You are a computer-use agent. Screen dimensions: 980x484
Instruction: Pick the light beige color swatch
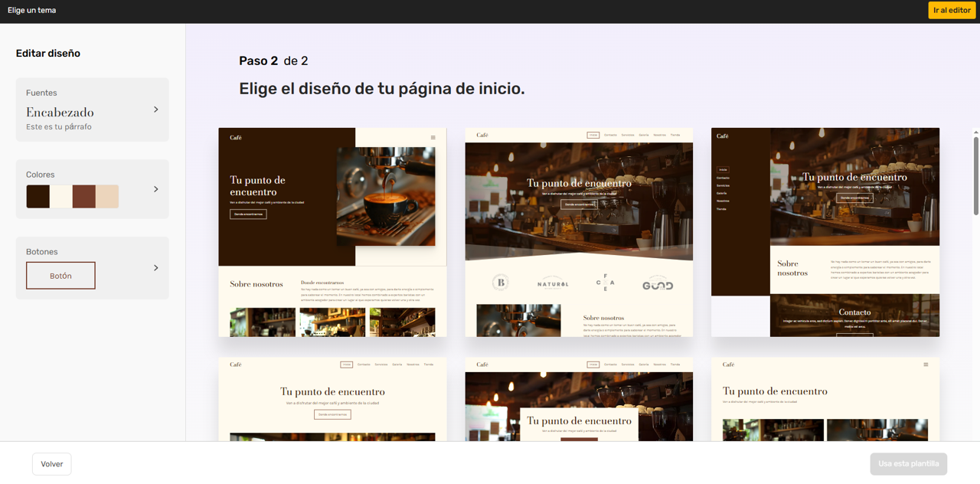pyautogui.click(x=107, y=196)
